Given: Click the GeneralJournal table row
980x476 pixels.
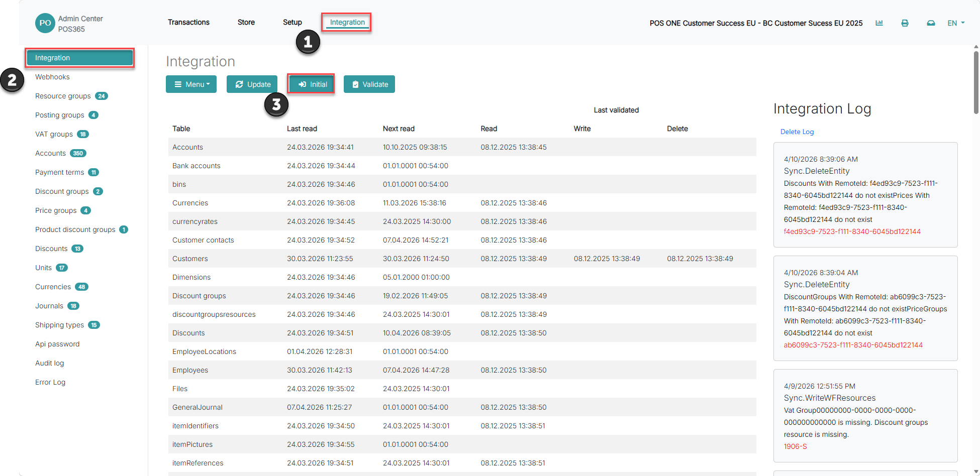Looking at the screenshot, I should click(x=462, y=407).
